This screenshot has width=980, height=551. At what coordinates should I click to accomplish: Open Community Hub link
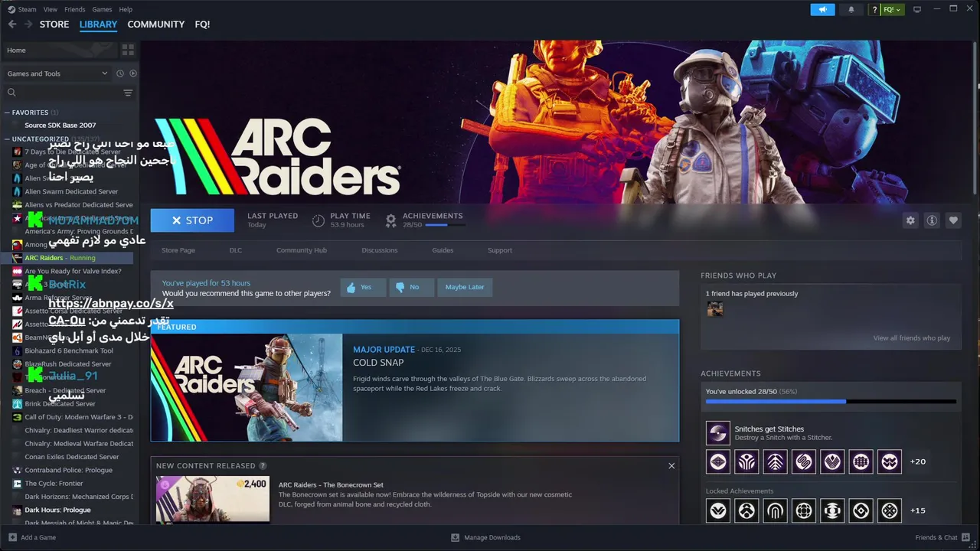(302, 250)
